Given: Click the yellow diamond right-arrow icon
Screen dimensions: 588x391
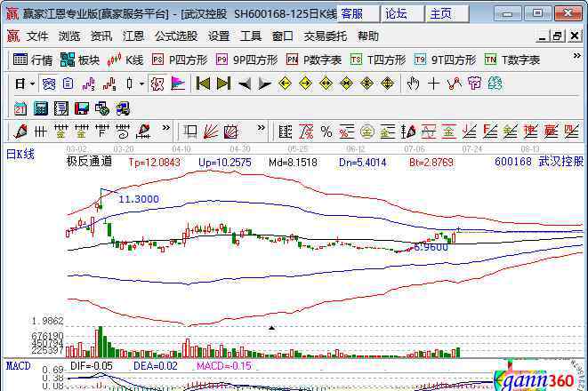Looking at the screenshot, I should pyautogui.click(x=306, y=84).
